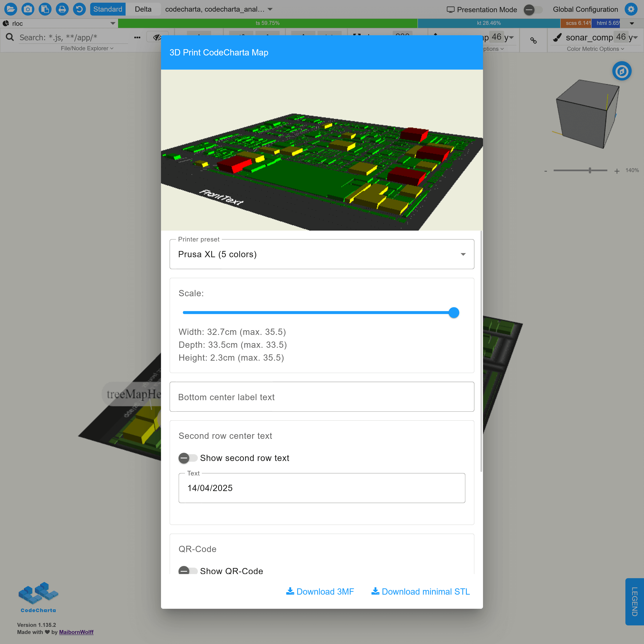
Task: Open the Printer preset dropdown
Action: (x=322, y=254)
